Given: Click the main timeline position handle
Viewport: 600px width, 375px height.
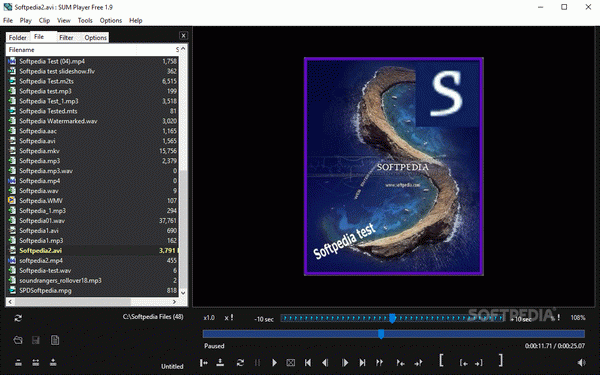Looking at the screenshot, I should pos(381,334).
